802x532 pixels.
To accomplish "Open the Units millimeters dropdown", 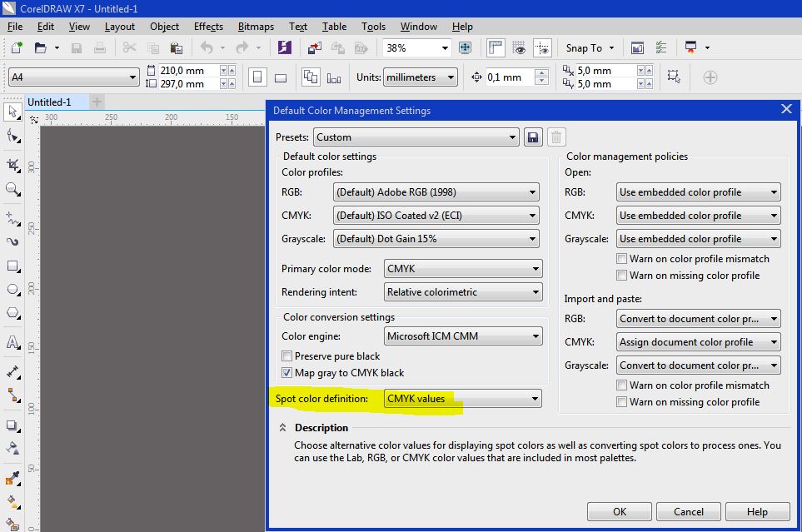I will pos(420,77).
